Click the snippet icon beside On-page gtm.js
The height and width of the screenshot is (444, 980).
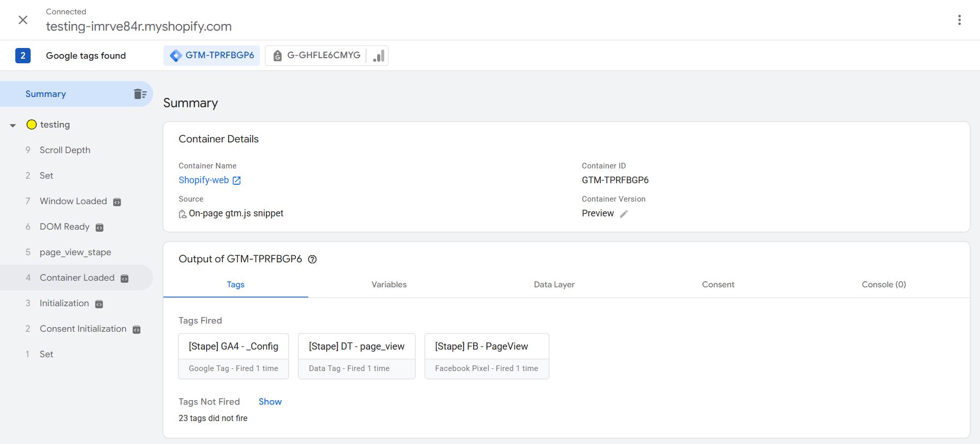pyautogui.click(x=182, y=214)
